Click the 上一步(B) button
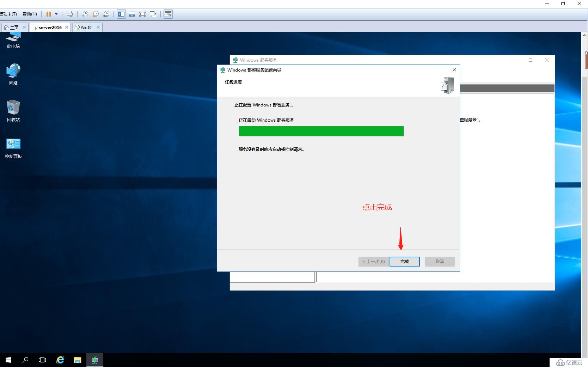Viewport: 588px width, 367px height. [374, 262]
